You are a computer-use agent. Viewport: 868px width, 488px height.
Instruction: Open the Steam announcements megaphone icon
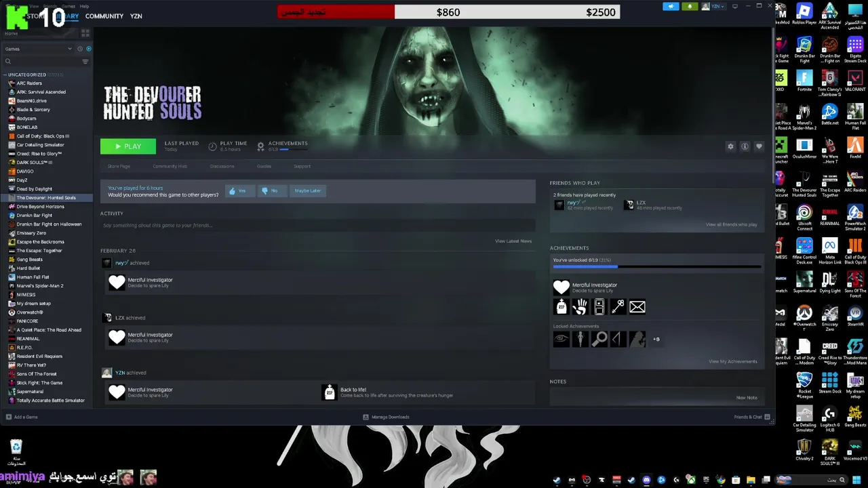pos(671,7)
